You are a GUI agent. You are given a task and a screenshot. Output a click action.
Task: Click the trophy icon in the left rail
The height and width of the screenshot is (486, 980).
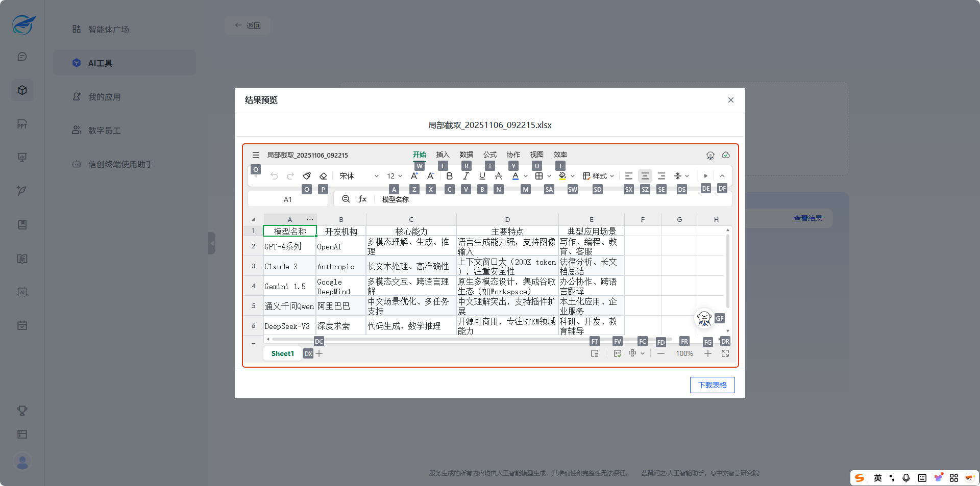pyautogui.click(x=22, y=410)
